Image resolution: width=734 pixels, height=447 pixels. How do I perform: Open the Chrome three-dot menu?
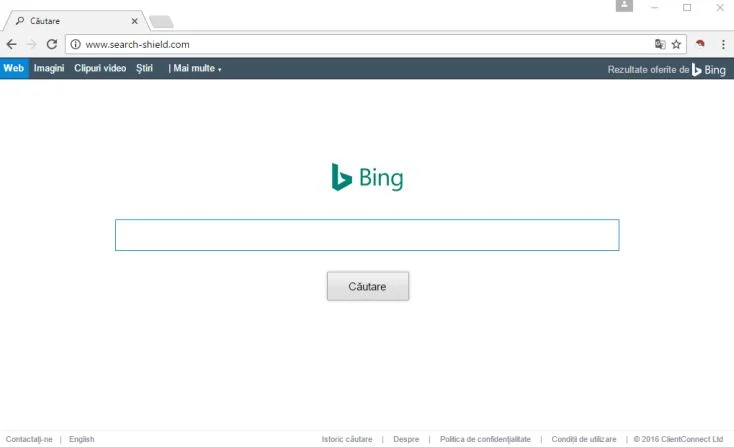click(723, 44)
